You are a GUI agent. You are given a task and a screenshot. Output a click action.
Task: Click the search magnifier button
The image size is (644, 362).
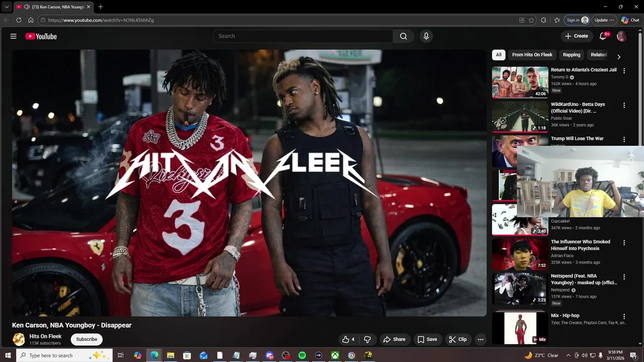click(404, 36)
